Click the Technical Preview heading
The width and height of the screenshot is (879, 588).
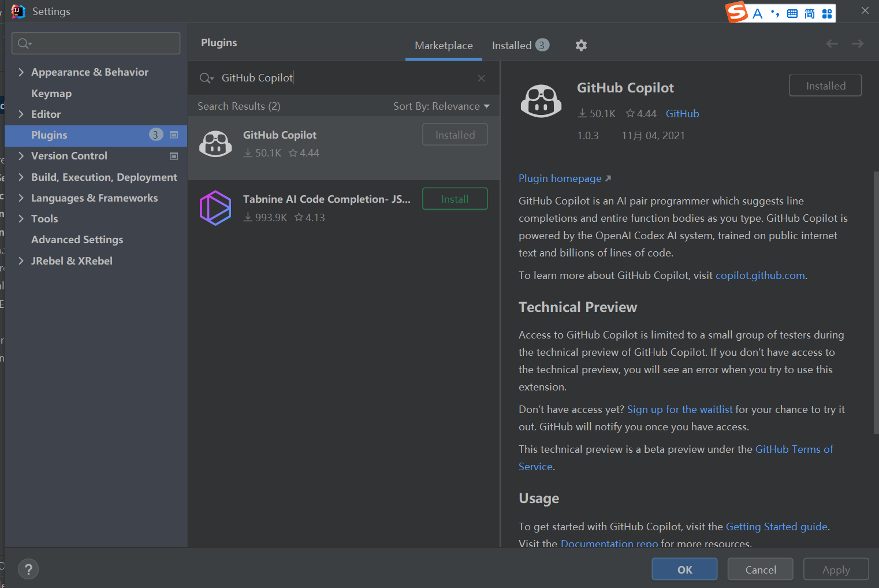578,307
